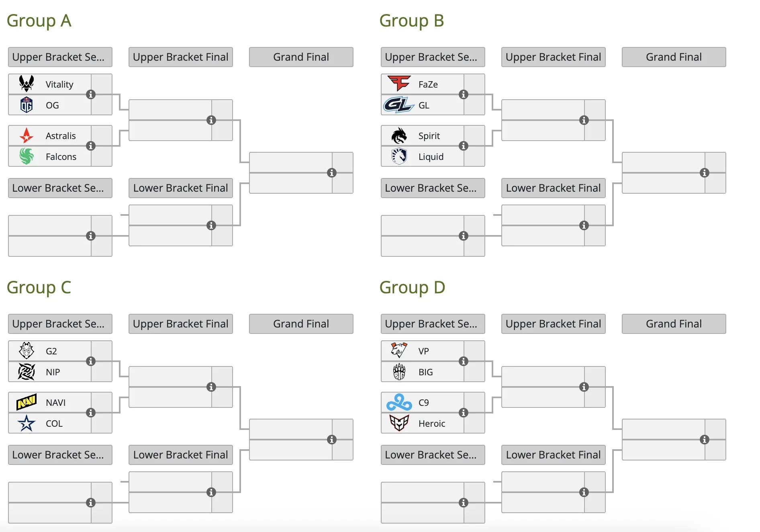760x532 pixels.
Task: Click the OG team logo
Action: pyautogui.click(x=27, y=105)
